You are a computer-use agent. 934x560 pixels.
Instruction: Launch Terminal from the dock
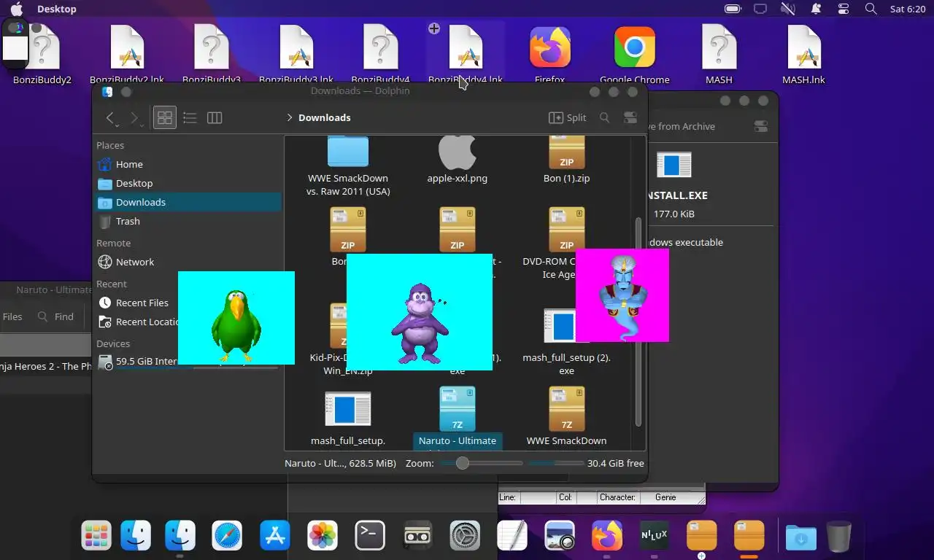pyautogui.click(x=370, y=536)
